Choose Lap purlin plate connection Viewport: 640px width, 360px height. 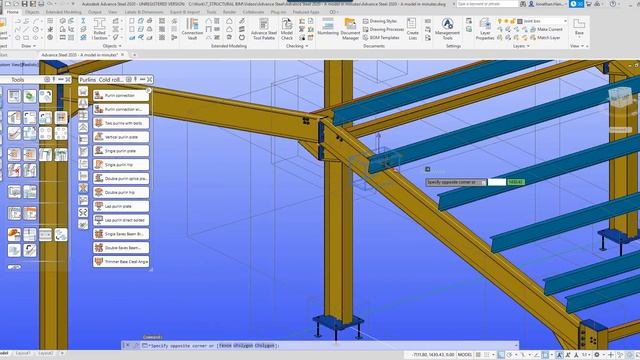[121, 206]
